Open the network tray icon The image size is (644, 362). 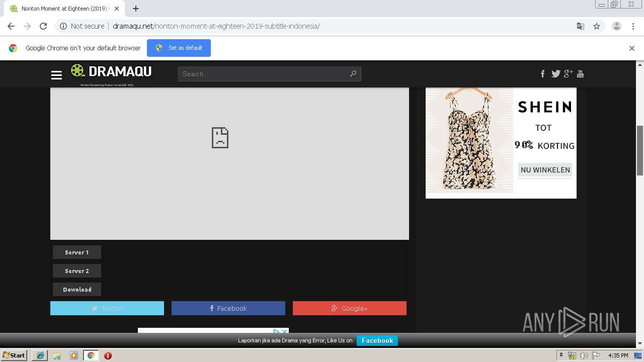[x=572, y=355]
